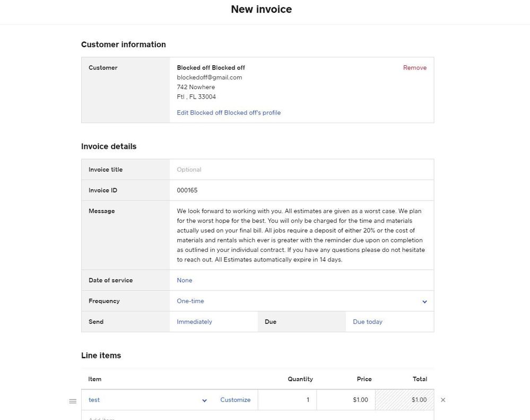Screen dimensions: 530x420
Task: Remove the test line item with X
Action: click(x=443, y=400)
